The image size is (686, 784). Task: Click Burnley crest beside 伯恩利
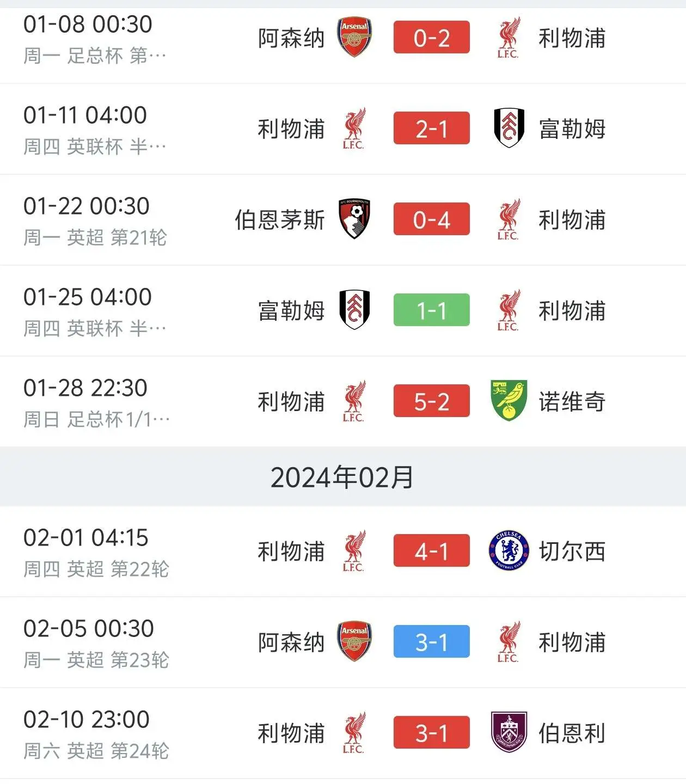pos(509,732)
